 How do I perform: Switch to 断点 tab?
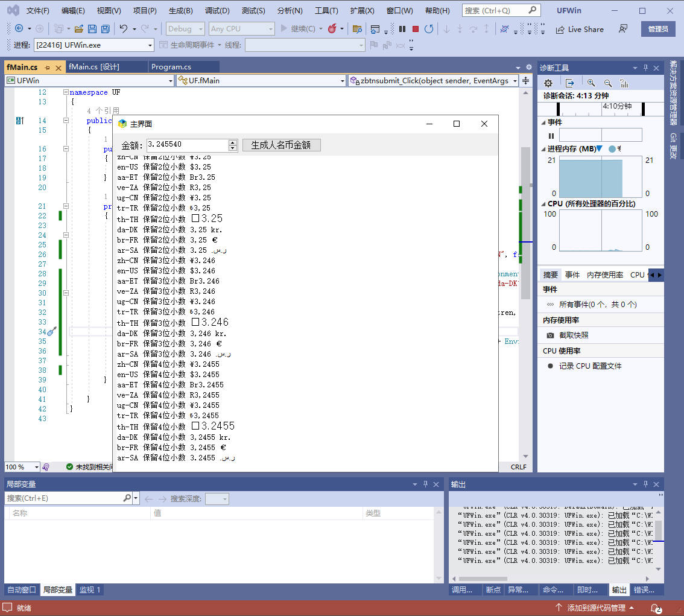[x=493, y=590]
